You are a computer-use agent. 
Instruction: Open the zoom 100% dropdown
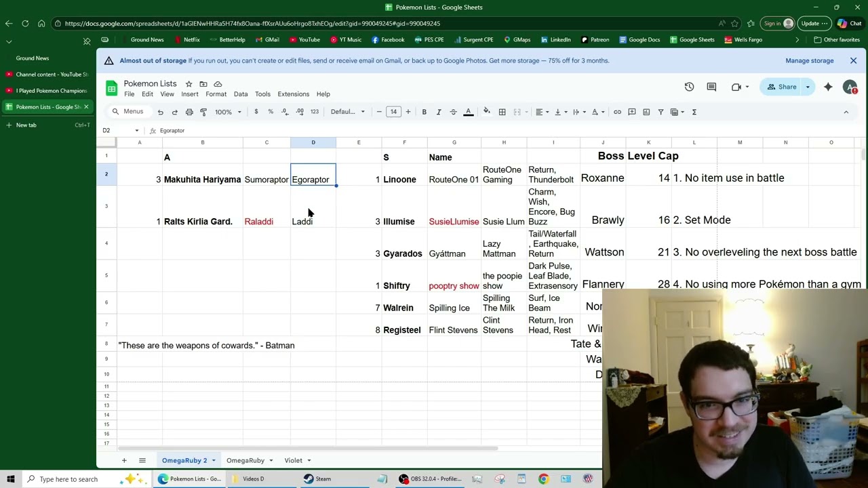[228, 112]
